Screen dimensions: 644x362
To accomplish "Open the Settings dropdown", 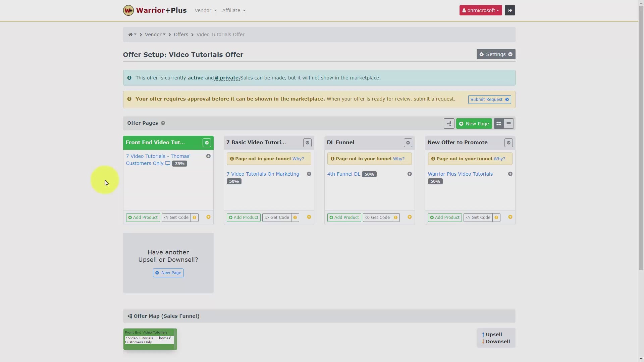I will [496, 54].
